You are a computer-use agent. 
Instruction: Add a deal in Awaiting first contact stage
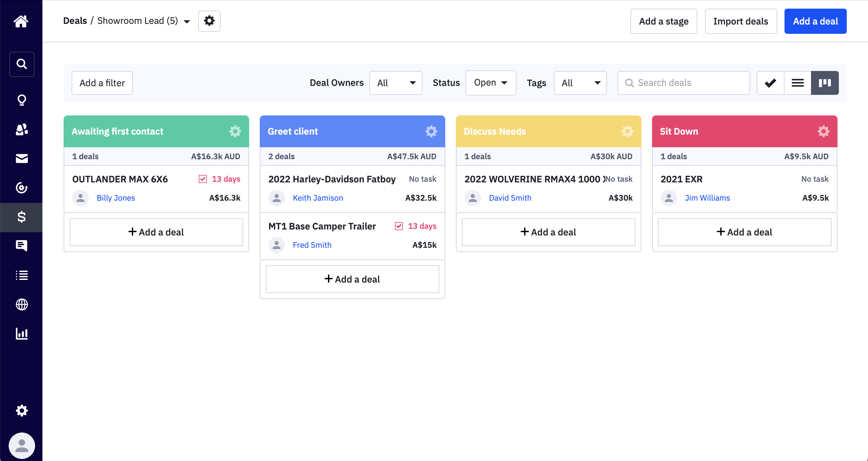click(x=156, y=232)
